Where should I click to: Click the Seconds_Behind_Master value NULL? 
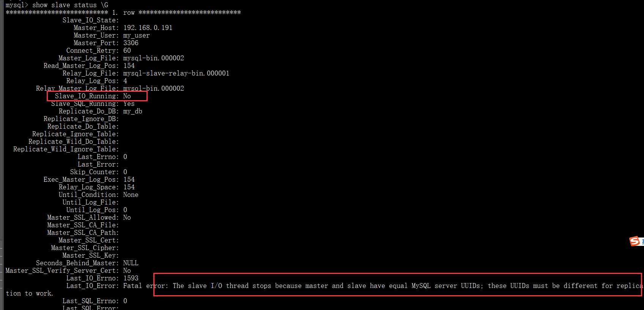click(131, 263)
